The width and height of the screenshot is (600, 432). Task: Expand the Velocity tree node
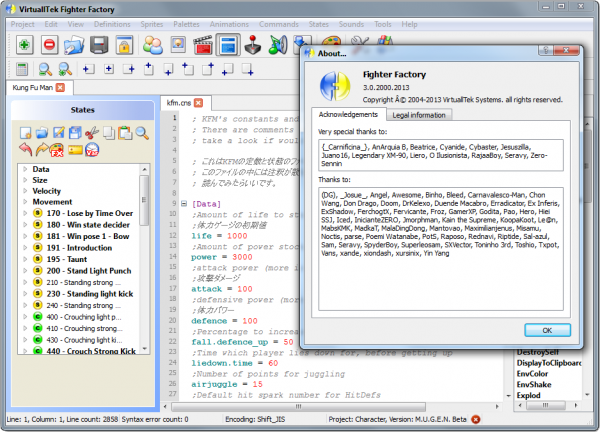[x=25, y=191]
